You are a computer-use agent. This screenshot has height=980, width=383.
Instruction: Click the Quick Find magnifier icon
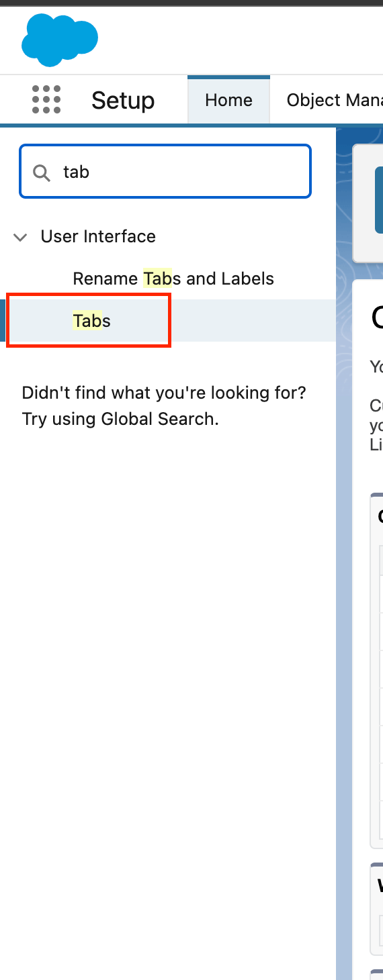pyautogui.click(x=42, y=173)
